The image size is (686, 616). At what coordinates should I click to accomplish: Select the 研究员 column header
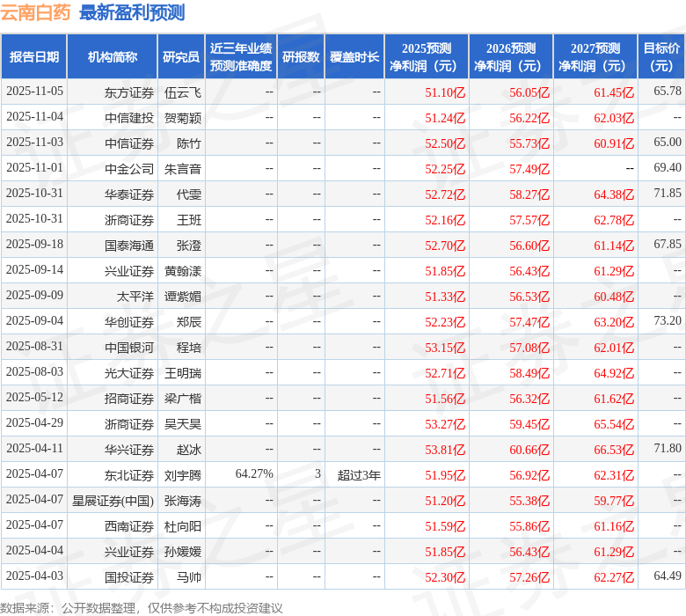(181, 57)
